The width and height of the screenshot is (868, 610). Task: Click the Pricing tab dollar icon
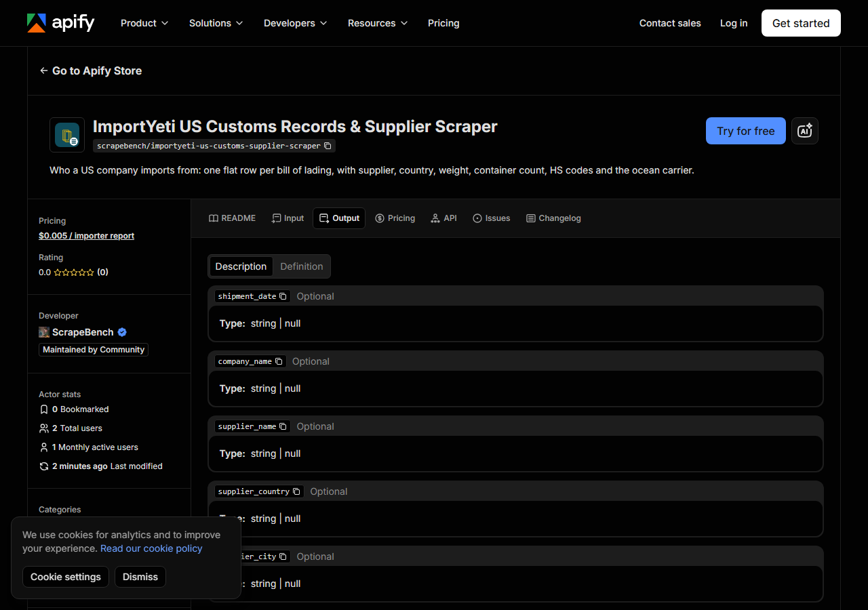click(380, 218)
